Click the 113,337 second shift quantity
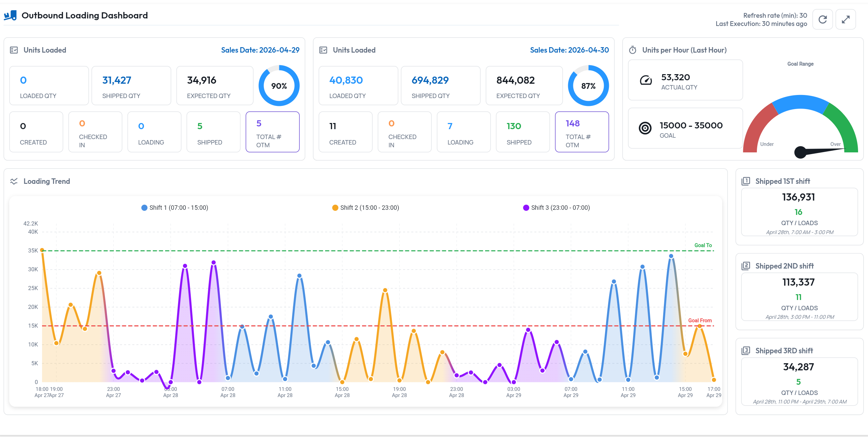The width and height of the screenshot is (868, 437). click(799, 283)
